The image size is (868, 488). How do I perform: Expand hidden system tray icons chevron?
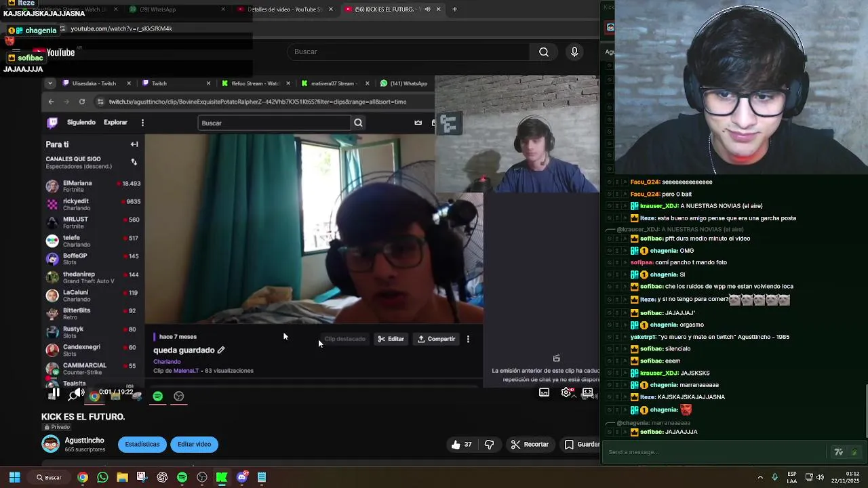759,477
